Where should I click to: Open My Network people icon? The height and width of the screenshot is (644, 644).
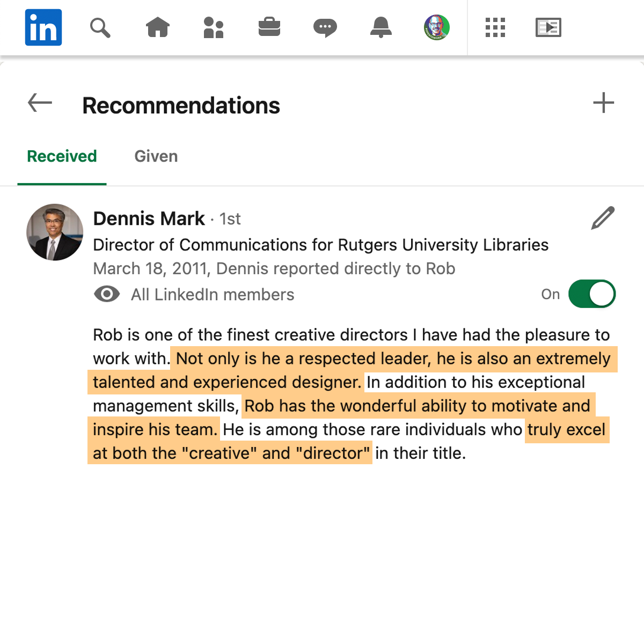[x=214, y=27]
